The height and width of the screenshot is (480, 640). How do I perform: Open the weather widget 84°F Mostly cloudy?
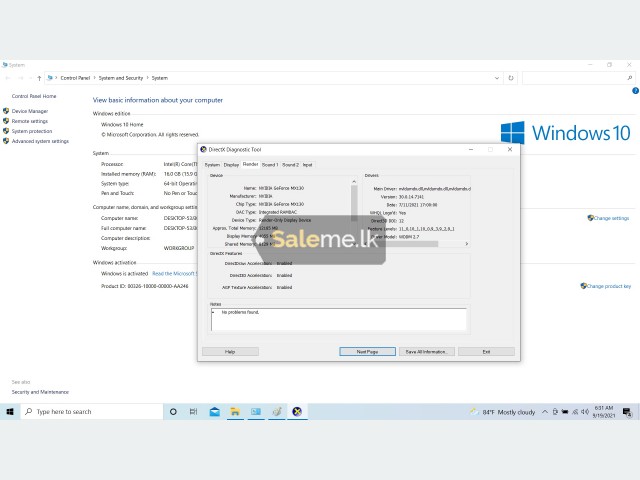click(x=503, y=412)
